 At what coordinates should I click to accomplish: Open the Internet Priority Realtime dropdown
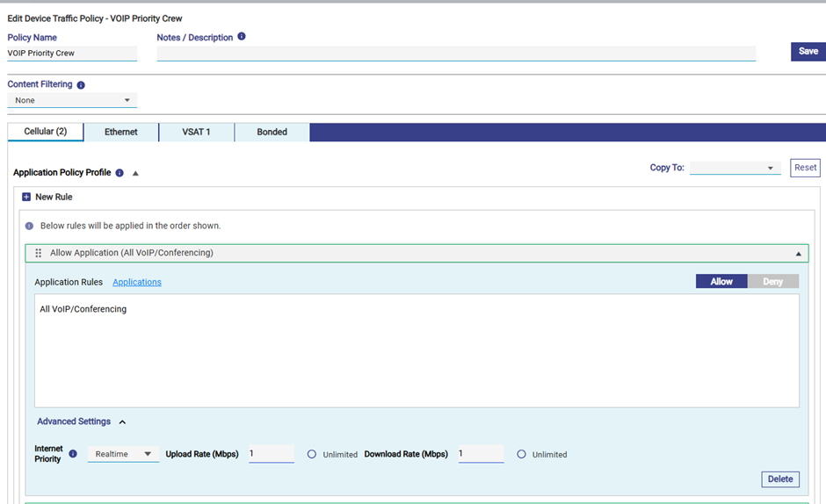[123, 454]
